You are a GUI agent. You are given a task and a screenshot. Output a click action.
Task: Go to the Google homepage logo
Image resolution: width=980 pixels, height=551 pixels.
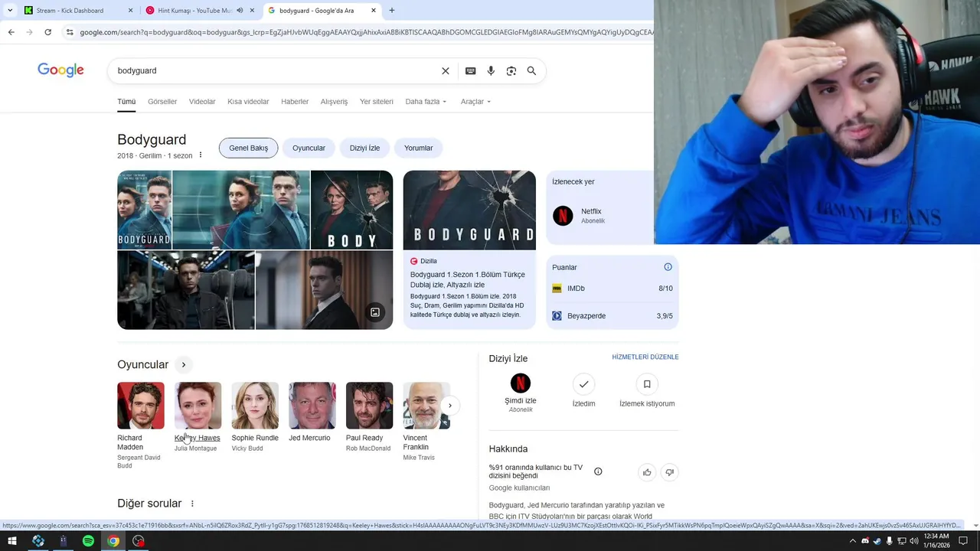(60, 70)
